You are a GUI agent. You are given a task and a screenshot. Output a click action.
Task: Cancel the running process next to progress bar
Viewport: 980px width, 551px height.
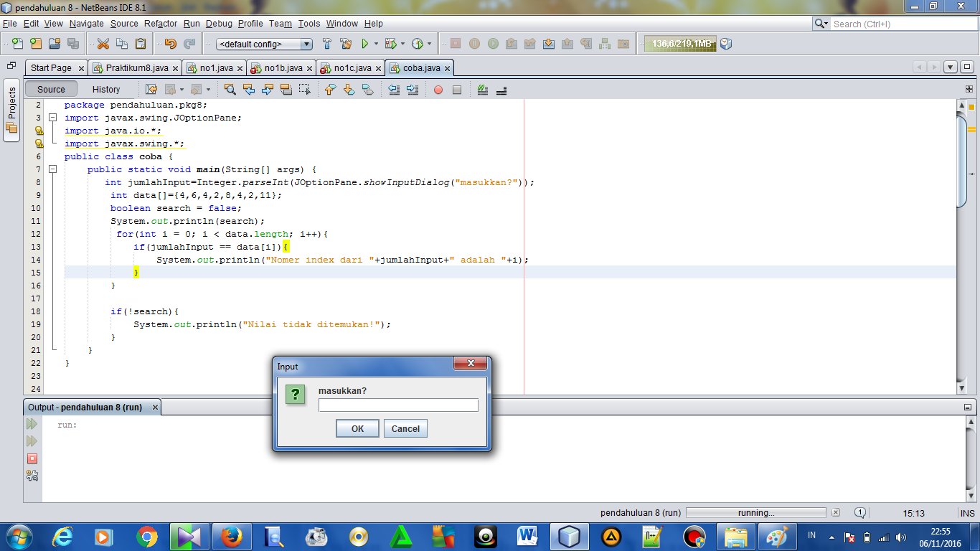click(836, 513)
